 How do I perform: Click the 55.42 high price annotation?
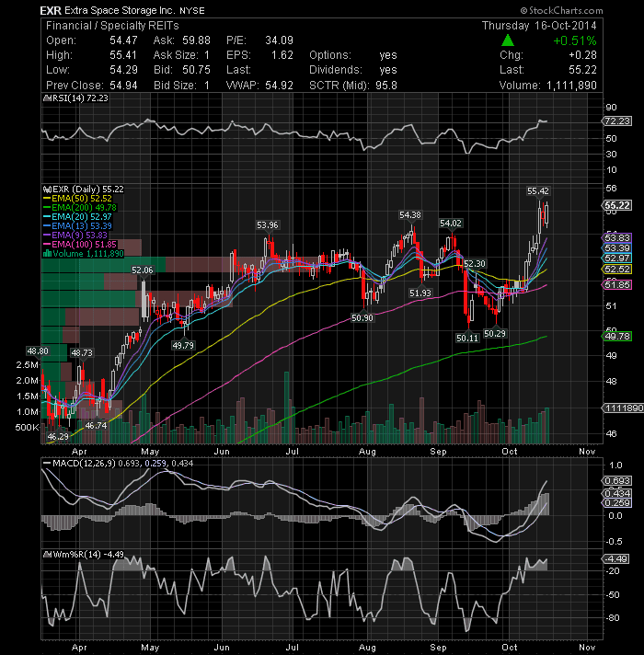click(x=538, y=191)
